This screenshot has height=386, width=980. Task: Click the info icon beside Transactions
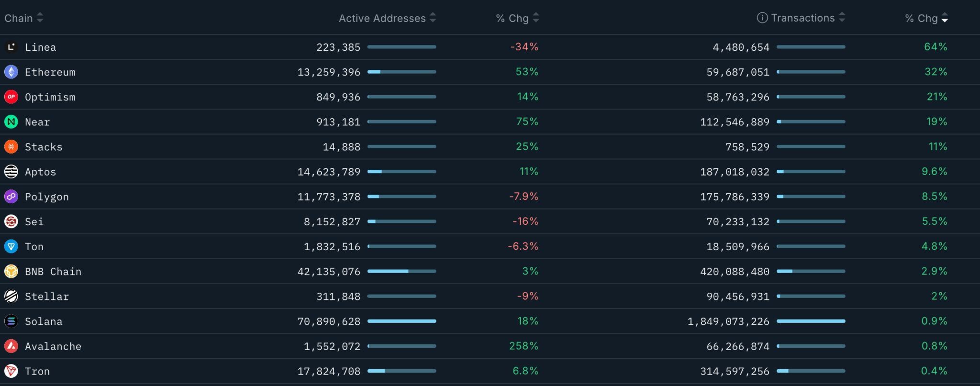(x=762, y=18)
